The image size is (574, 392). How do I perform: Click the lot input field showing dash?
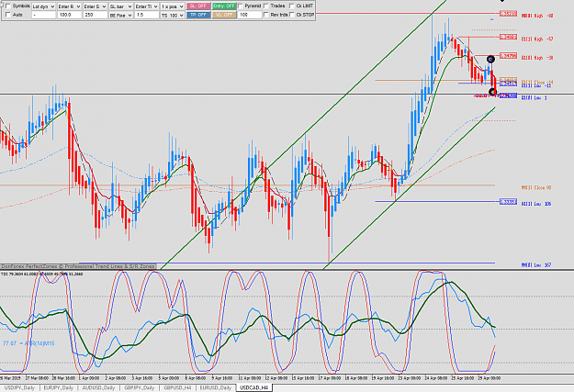click(x=43, y=15)
